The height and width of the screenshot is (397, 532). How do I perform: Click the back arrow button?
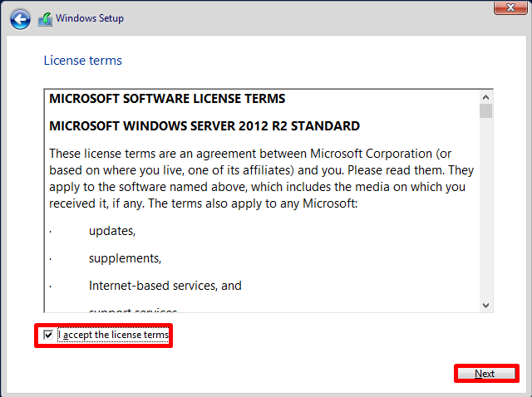(x=21, y=19)
